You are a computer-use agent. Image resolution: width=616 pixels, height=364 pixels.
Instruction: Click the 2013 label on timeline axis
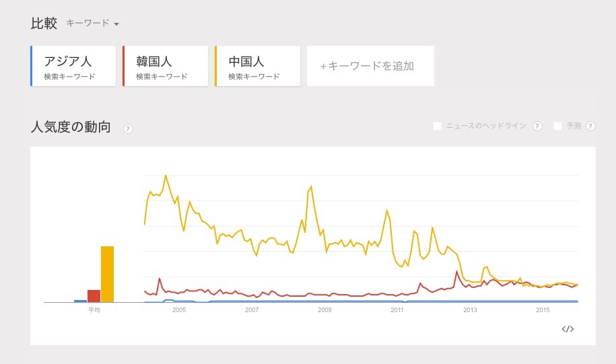(470, 310)
